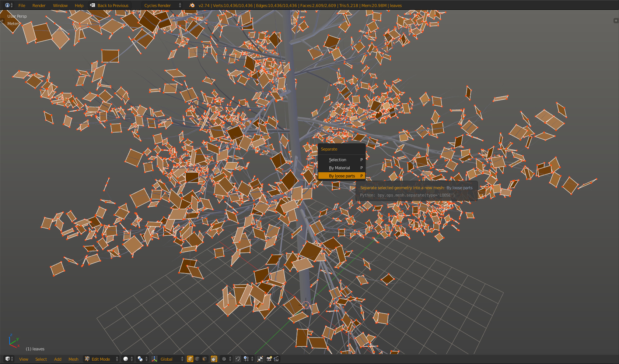This screenshot has width=619, height=364.
Task: Open the View menu in 3D viewport header
Action: [24, 359]
